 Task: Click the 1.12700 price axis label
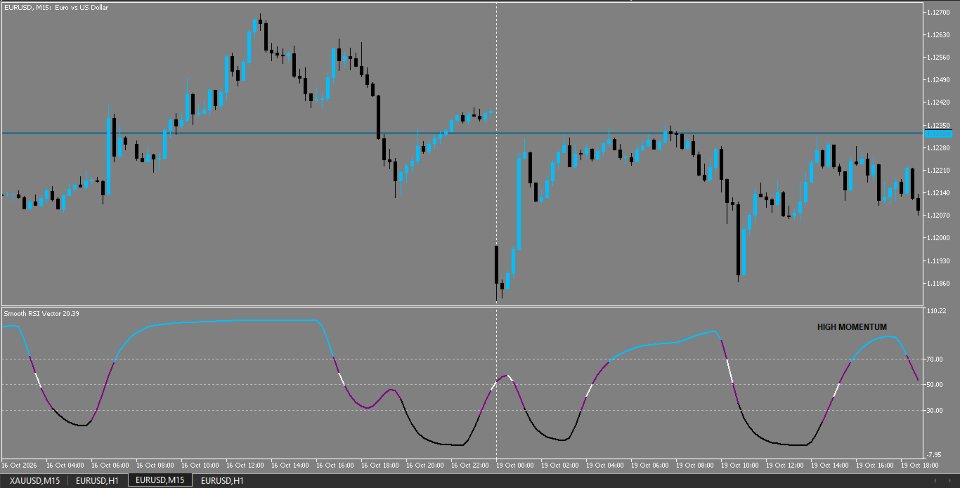click(939, 12)
